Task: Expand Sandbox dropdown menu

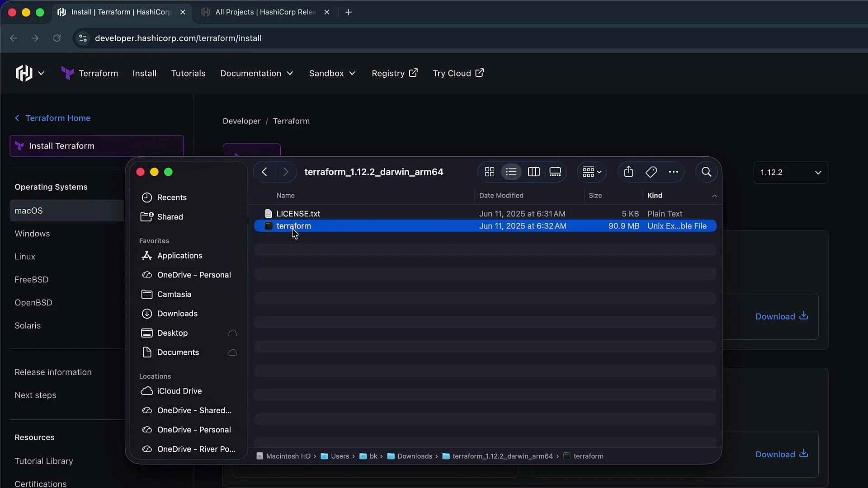Action: 332,73
